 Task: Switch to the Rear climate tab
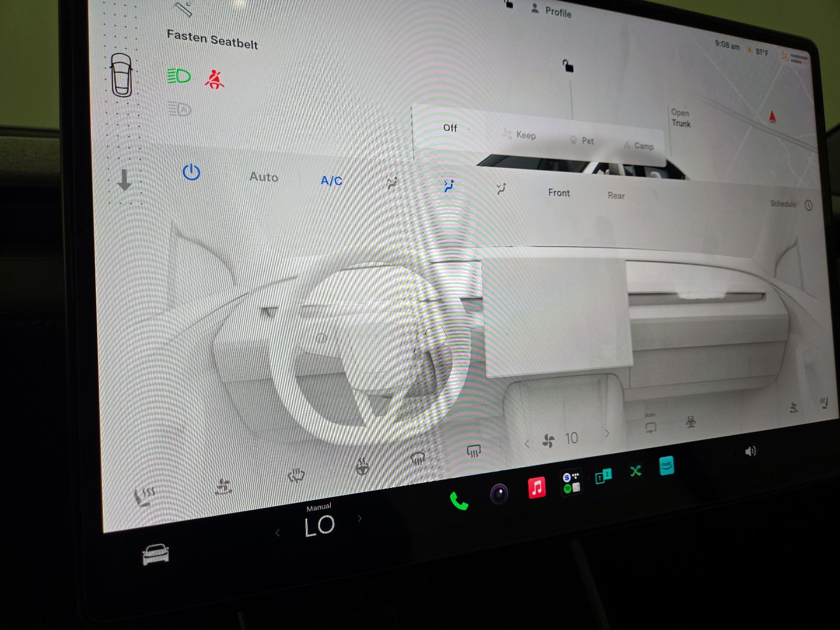[x=616, y=196]
